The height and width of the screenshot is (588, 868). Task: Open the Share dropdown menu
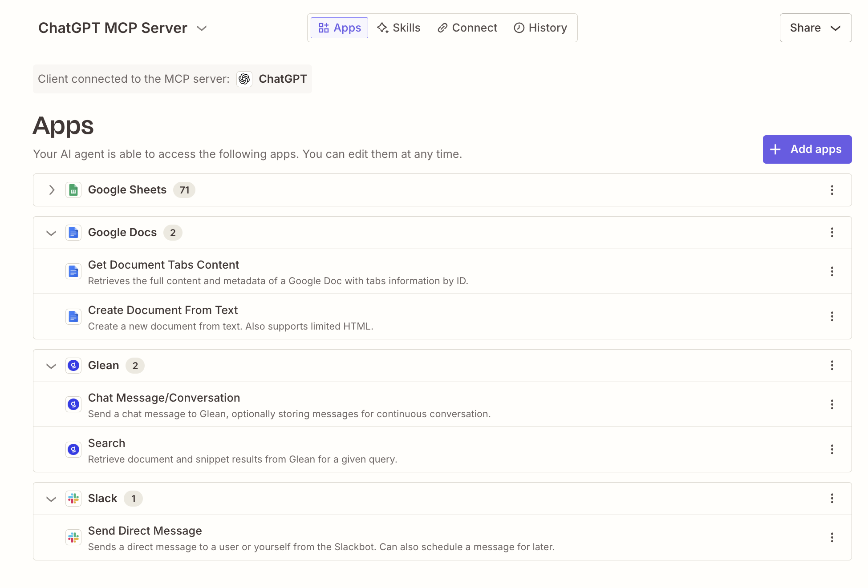tap(815, 28)
